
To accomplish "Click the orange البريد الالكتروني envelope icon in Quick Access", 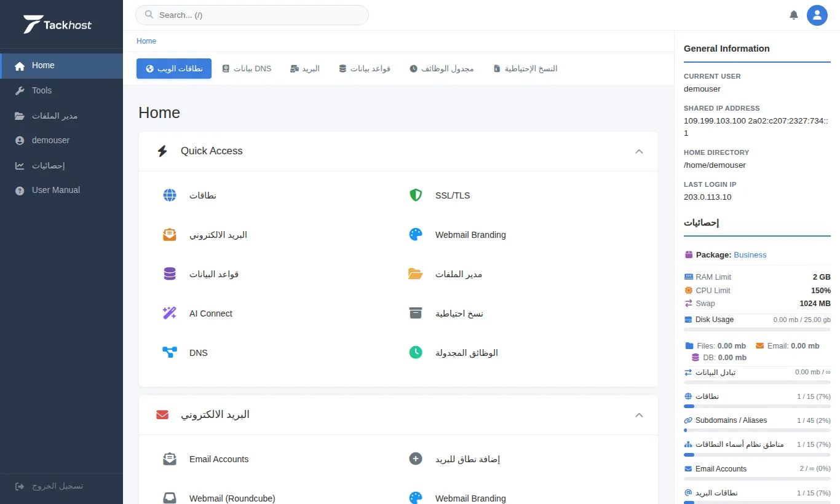I will pos(170,235).
